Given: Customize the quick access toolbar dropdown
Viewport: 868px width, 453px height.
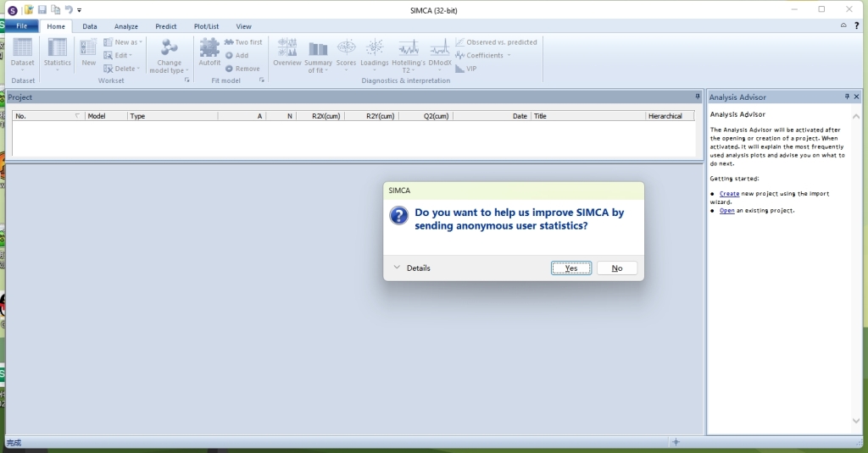Looking at the screenshot, I should coord(80,10).
